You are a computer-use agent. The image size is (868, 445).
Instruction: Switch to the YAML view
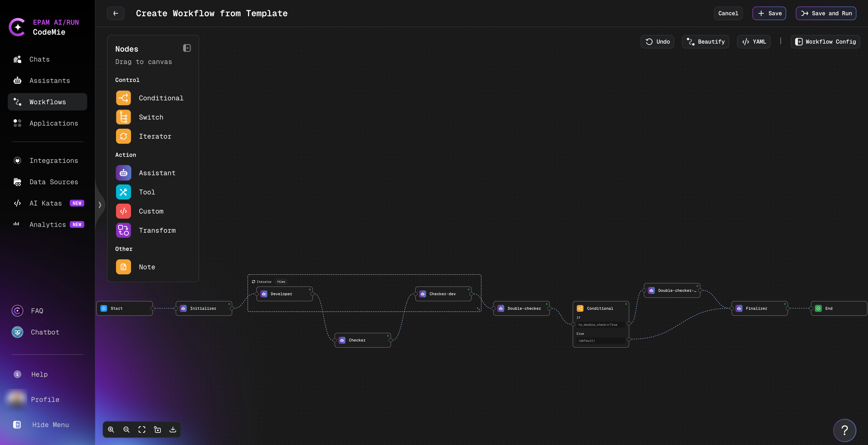coord(754,41)
